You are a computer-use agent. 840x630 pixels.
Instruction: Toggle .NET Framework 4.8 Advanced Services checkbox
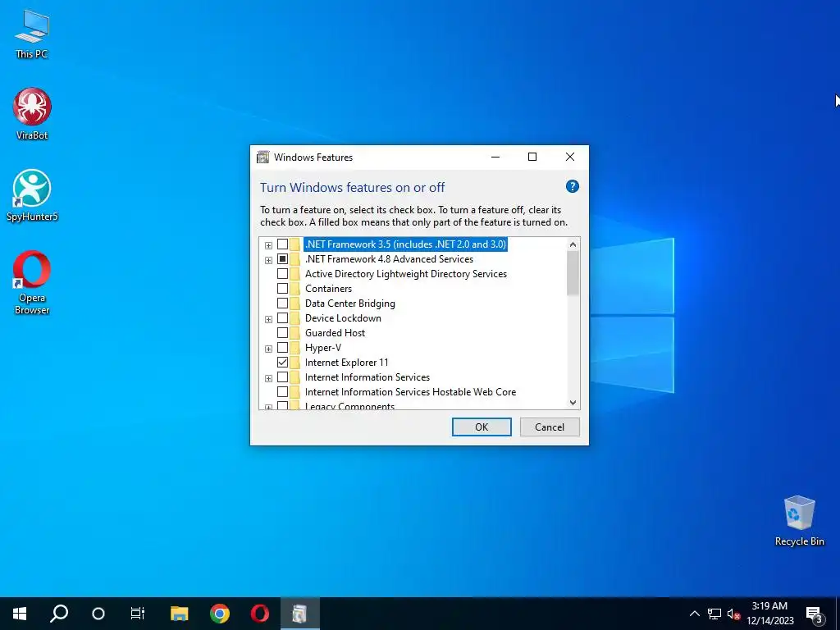click(282, 258)
